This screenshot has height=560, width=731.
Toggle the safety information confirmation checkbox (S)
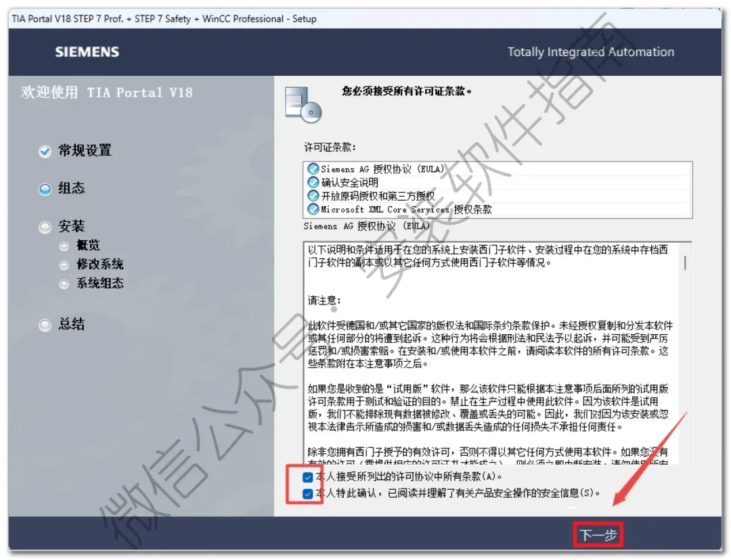pyautogui.click(x=308, y=493)
